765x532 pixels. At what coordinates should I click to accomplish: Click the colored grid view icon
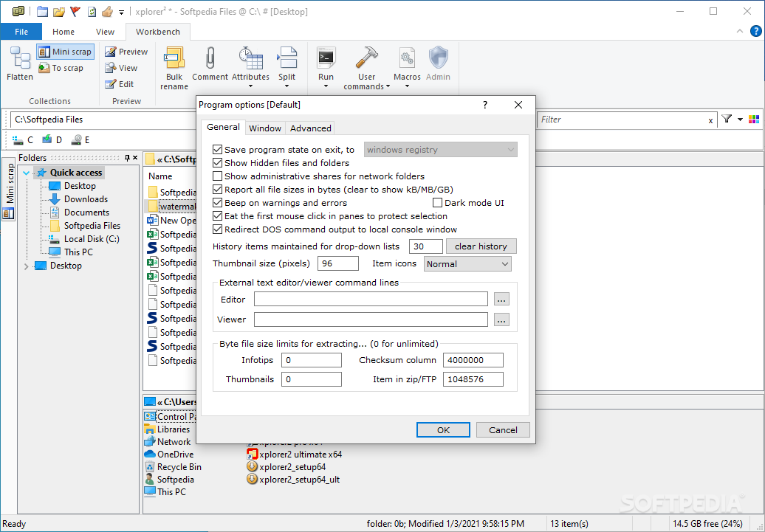pos(753,119)
